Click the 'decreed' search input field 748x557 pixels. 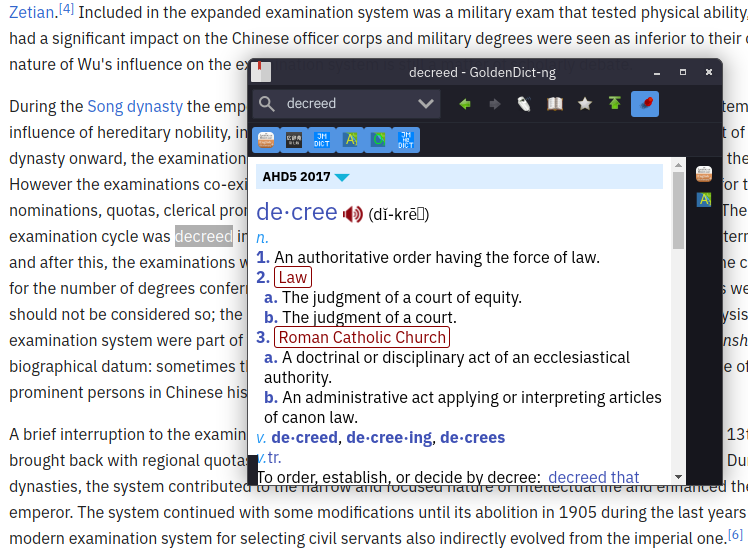pos(345,104)
